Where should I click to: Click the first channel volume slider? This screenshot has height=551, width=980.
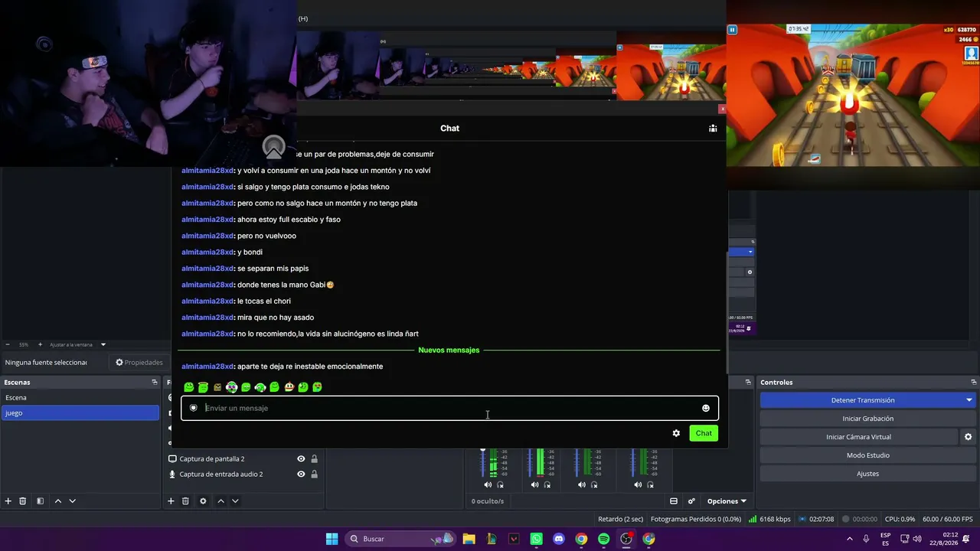[482, 461]
